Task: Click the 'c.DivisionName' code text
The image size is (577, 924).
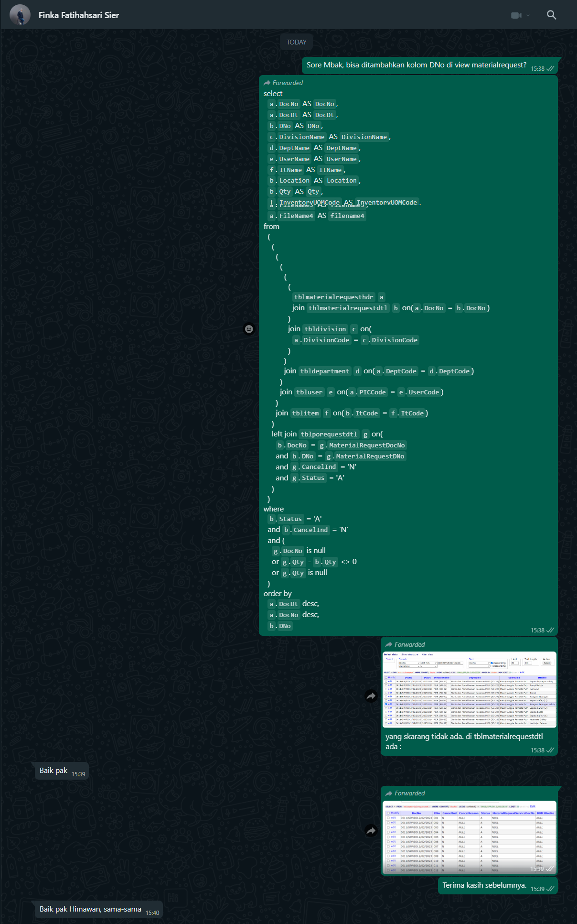Action: point(297,137)
